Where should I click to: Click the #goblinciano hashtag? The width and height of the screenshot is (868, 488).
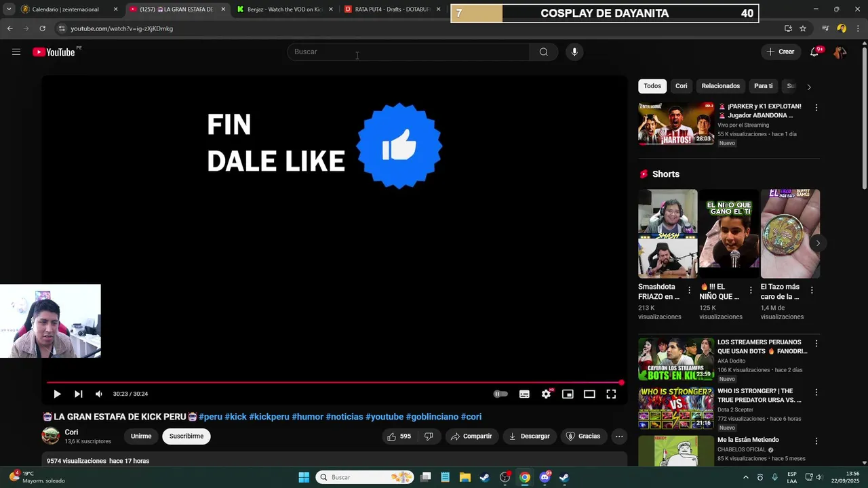point(432,417)
